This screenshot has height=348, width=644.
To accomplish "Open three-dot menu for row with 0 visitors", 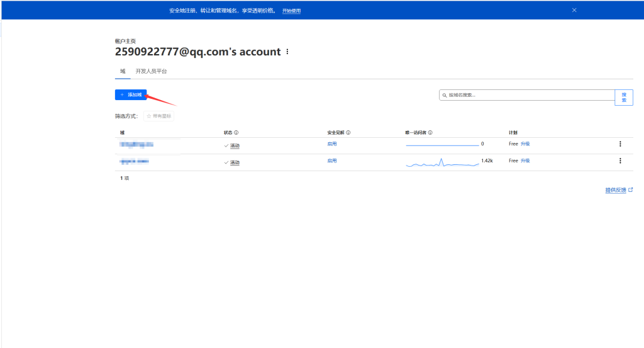I will click(x=620, y=144).
